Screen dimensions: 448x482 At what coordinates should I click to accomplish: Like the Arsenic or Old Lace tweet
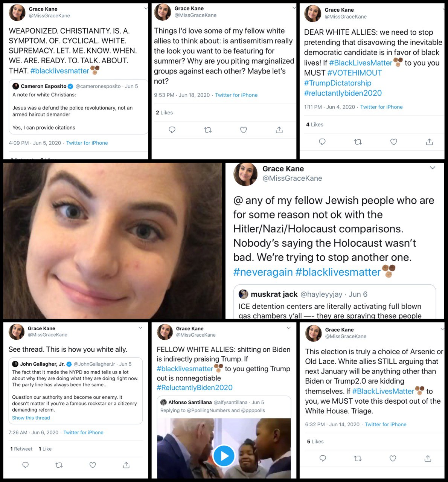point(393,458)
